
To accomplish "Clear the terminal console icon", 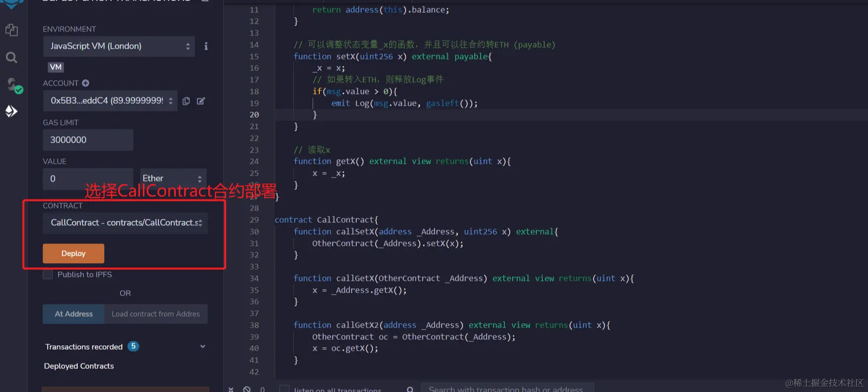I will [247, 389].
